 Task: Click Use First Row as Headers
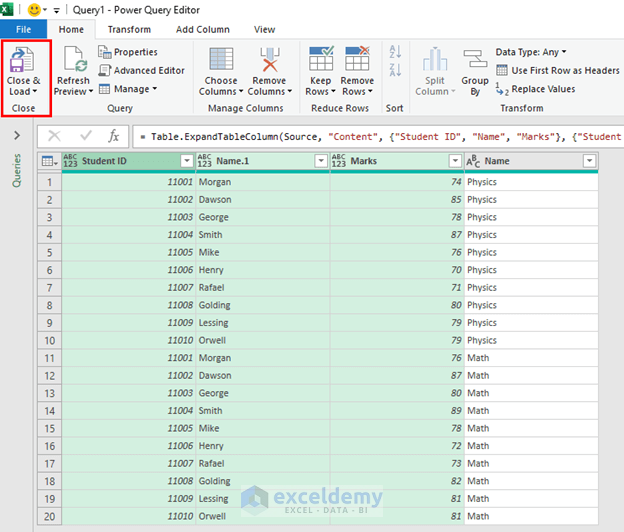(558, 70)
